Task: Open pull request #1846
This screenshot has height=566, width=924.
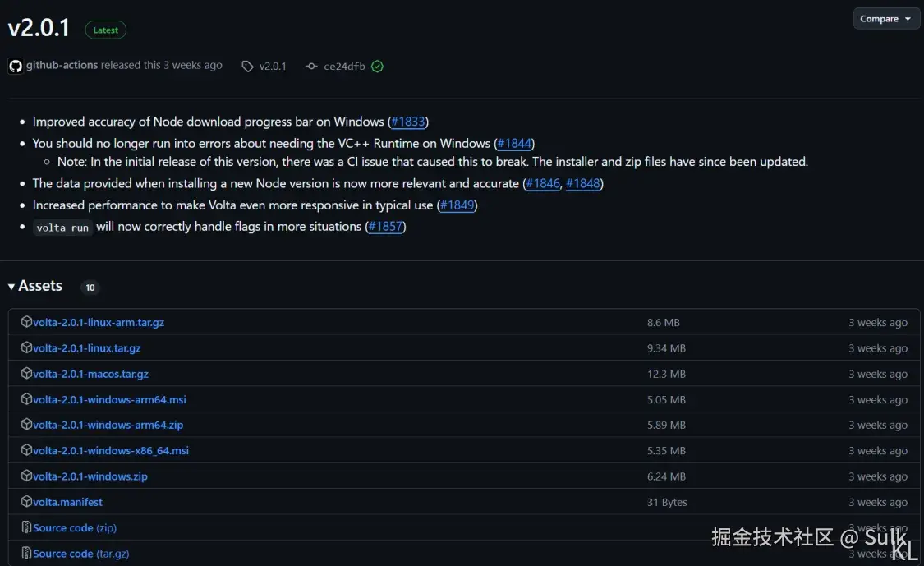Action: [x=543, y=183]
